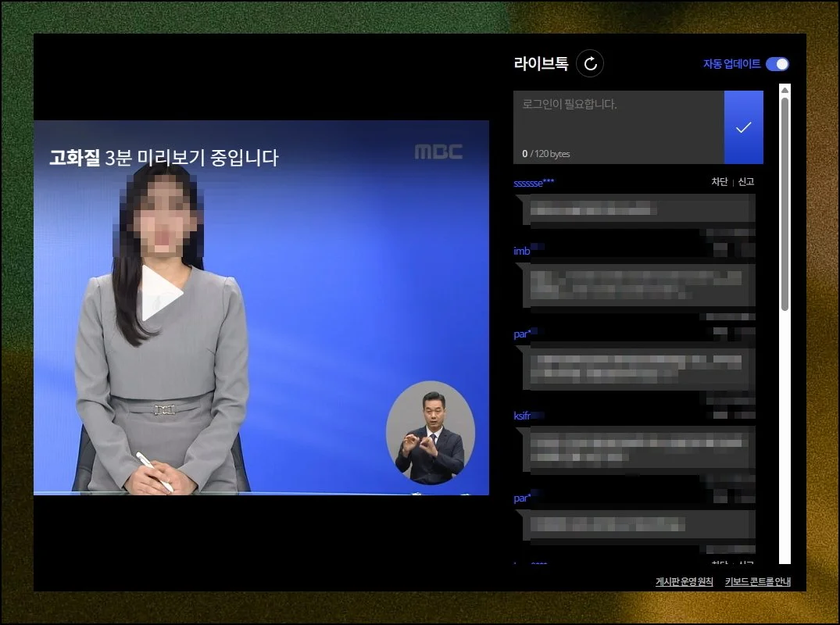Viewport: 840px width, 625px height.
Task: Click the sign language interpreter inset
Action: tap(430, 434)
